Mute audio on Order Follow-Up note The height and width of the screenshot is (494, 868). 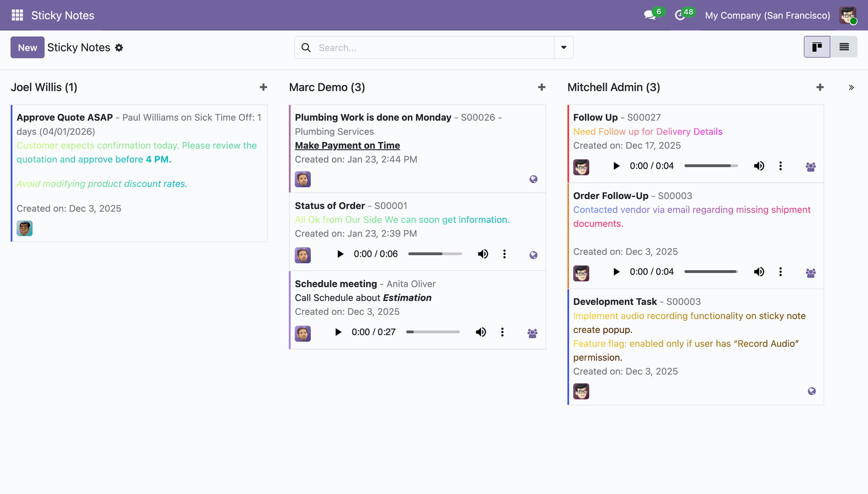[759, 272]
